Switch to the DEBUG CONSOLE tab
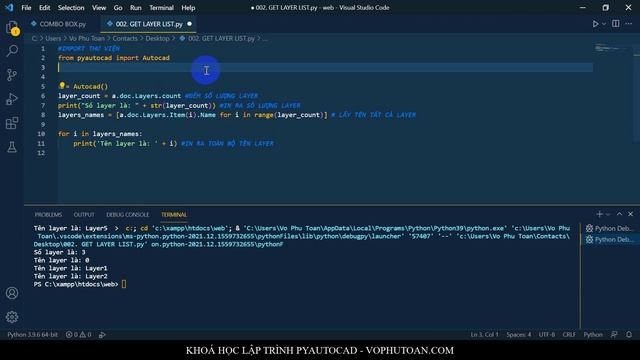The width and height of the screenshot is (640, 360). pyautogui.click(x=127, y=215)
